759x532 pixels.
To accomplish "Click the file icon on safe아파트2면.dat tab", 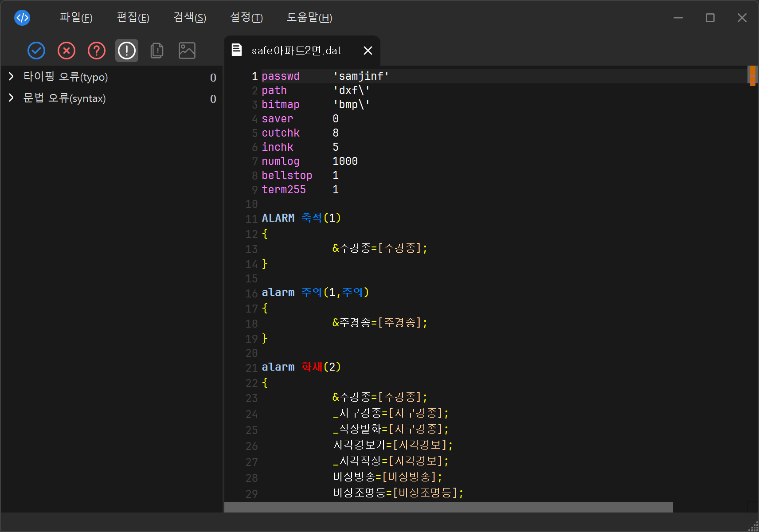I will point(237,50).
